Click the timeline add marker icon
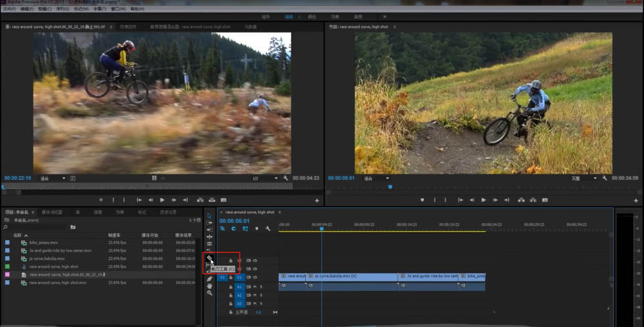This screenshot has height=327, width=644. point(256,229)
